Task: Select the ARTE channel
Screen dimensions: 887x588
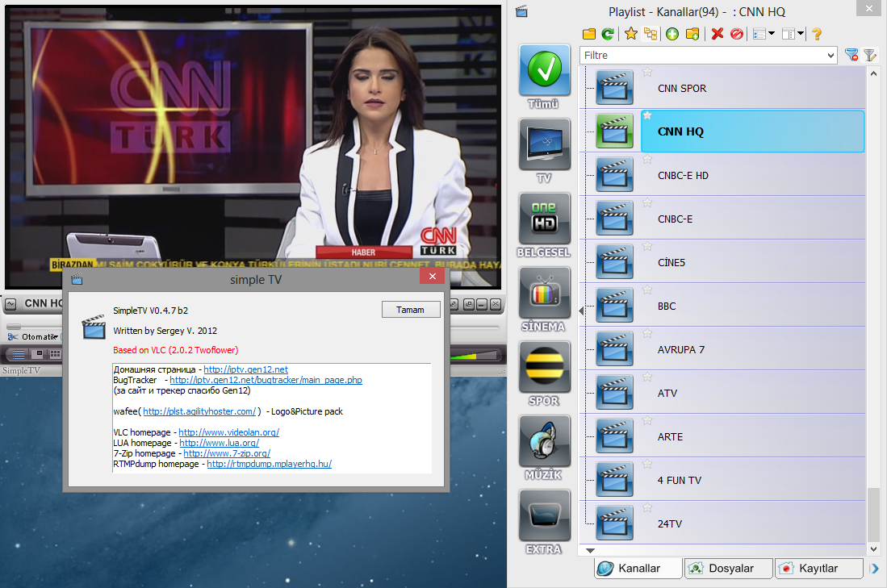Action: point(753,436)
